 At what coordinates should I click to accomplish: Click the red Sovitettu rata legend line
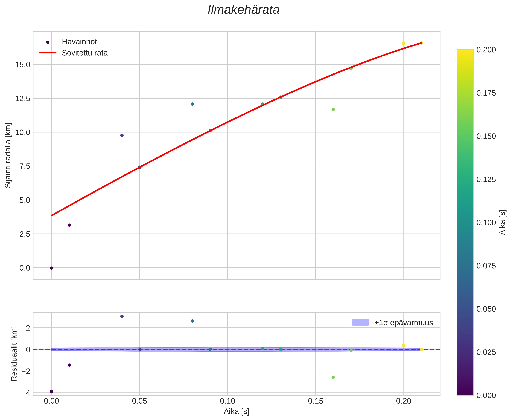point(48,53)
